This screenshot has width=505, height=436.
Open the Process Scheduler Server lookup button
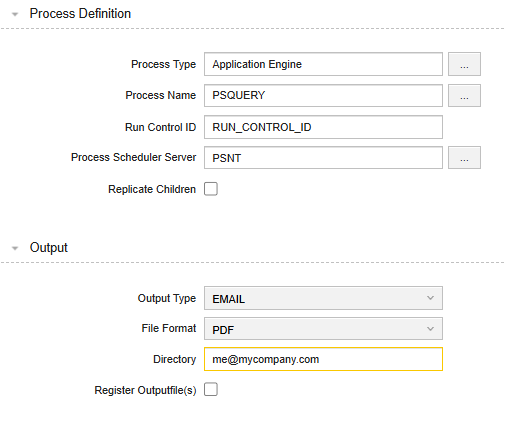click(464, 157)
